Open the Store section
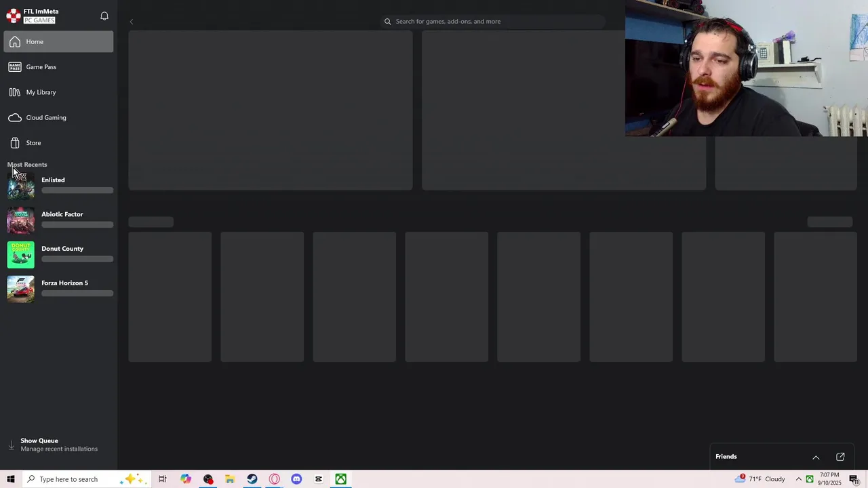 [x=58, y=143]
